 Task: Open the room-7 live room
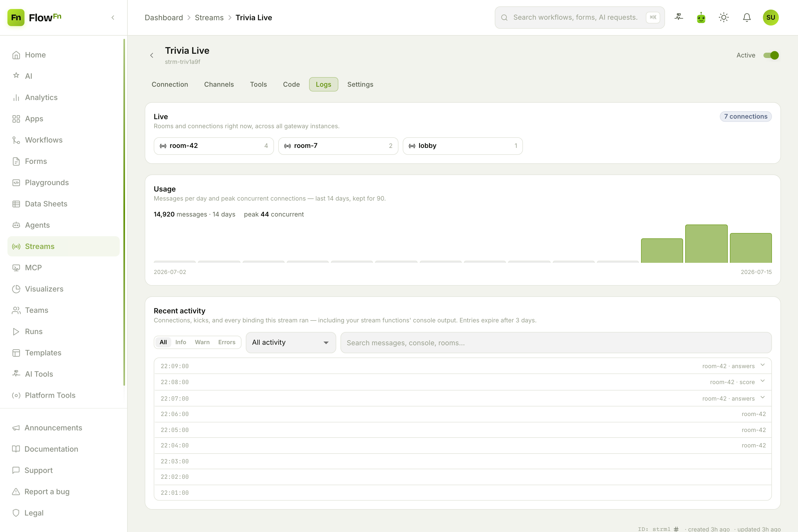338,146
